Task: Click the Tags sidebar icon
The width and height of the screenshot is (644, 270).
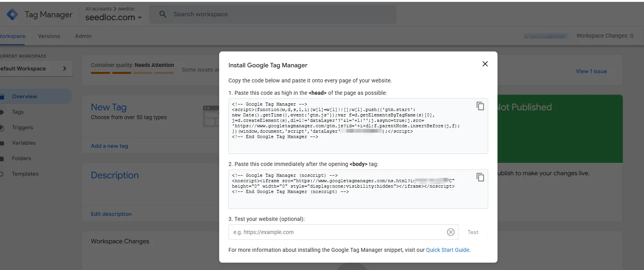Action: coord(2,112)
